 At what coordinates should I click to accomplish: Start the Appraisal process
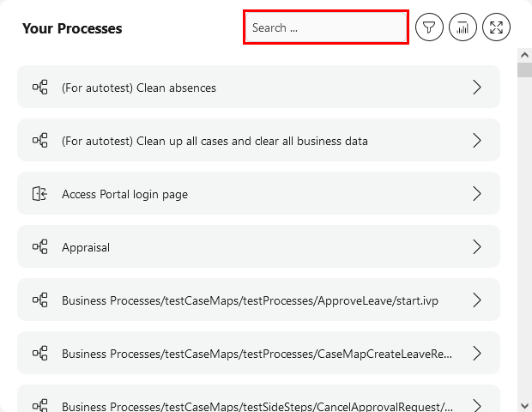(86, 247)
